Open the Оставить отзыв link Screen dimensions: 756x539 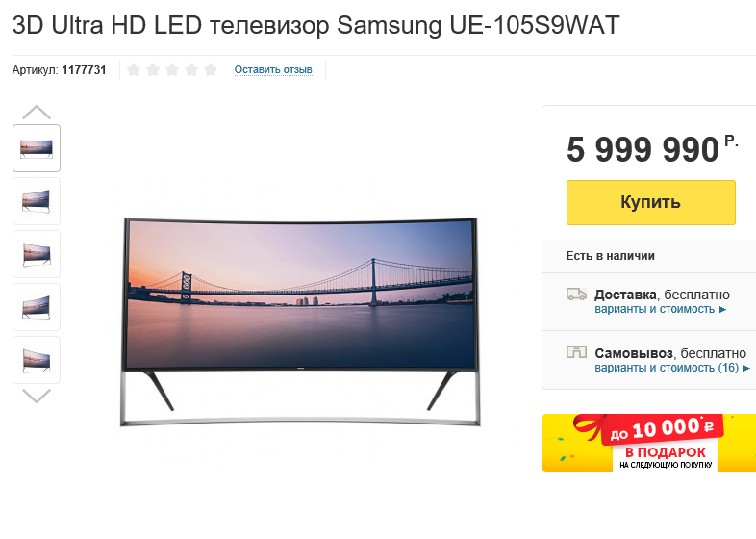273,70
